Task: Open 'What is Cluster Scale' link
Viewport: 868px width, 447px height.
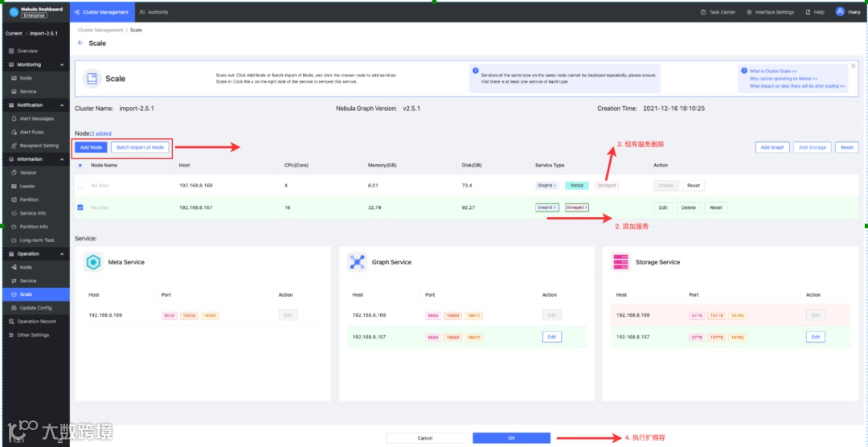Action: click(x=773, y=72)
